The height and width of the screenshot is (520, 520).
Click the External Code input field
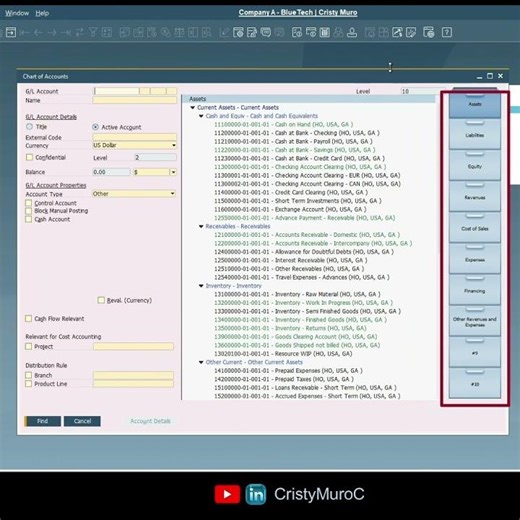(x=135, y=137)
